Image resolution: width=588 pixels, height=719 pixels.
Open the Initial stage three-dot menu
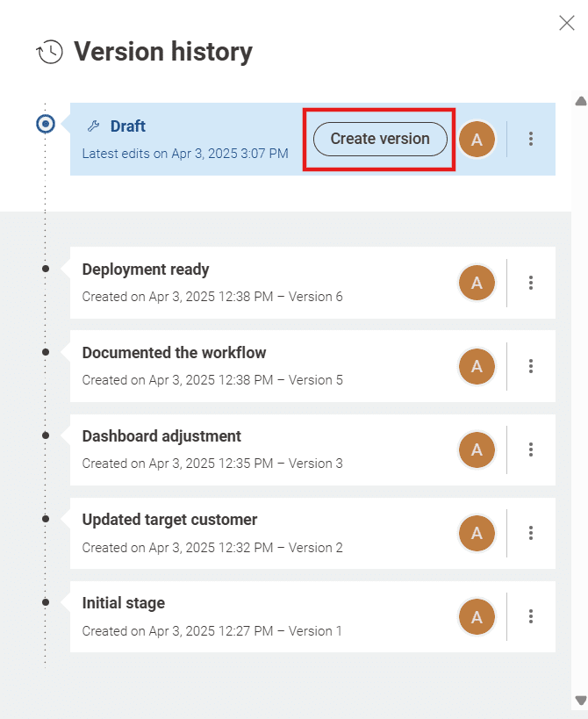click(x=531, y=616)
